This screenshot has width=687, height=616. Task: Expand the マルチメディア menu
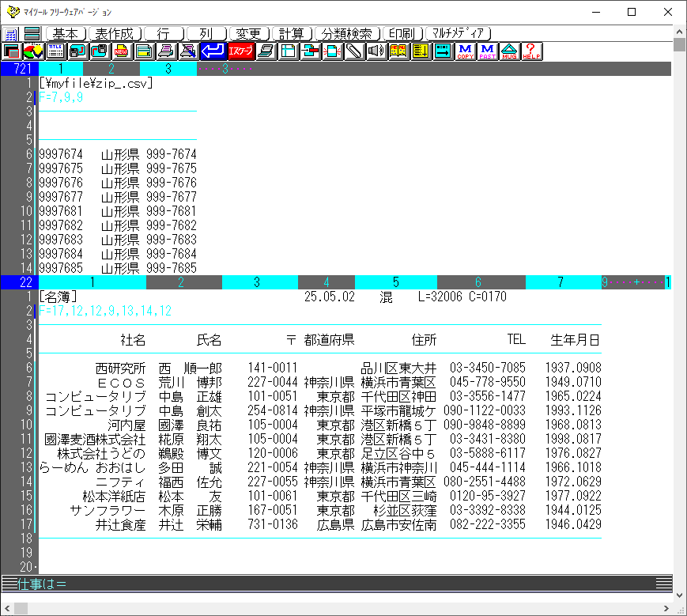(x=459, y=34)
